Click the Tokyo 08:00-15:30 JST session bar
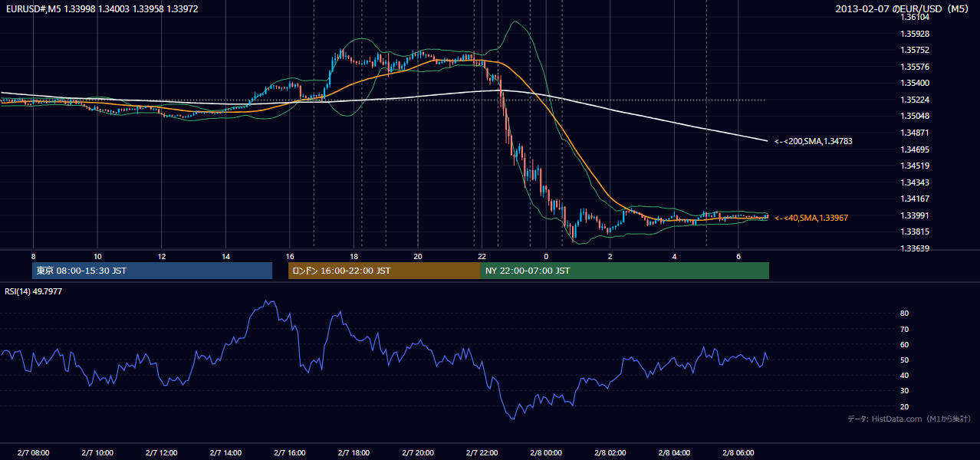980x460 pixels. click(153, 271)
